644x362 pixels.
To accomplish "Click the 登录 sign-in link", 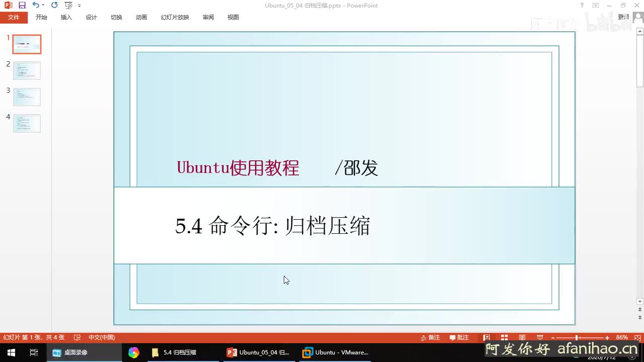I will click(624, 17).
